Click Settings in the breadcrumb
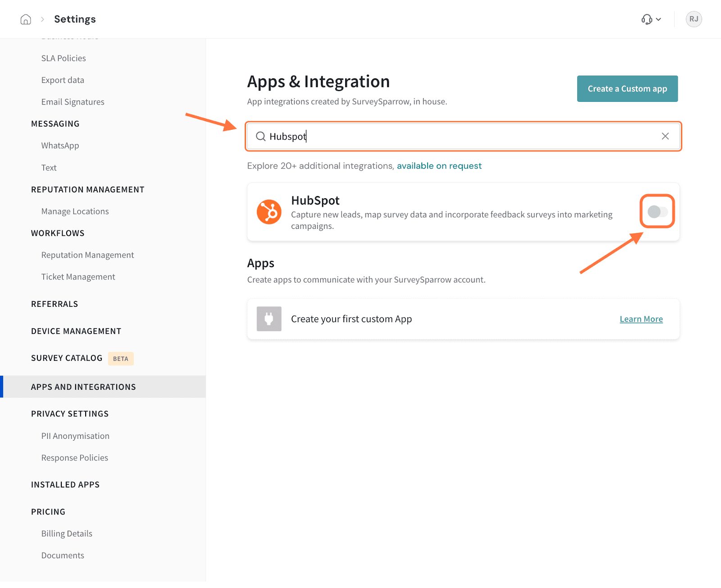The image size is (721, 588). point(75,19)
